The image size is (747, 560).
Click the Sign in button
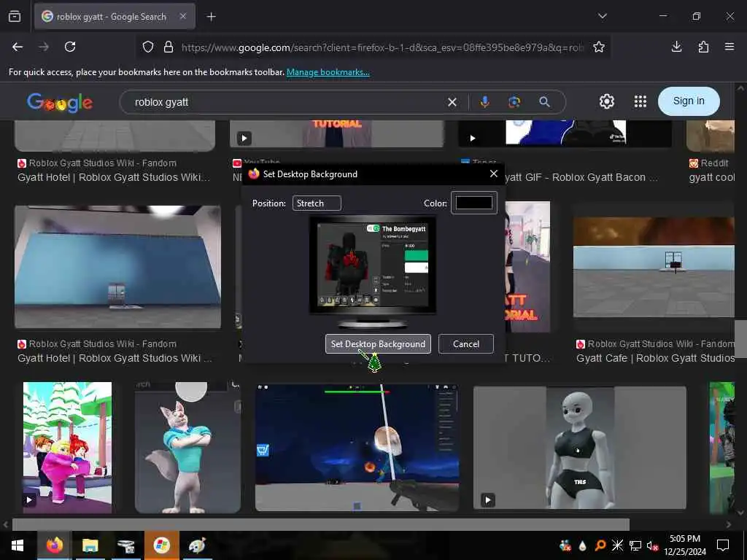point(689,101)
